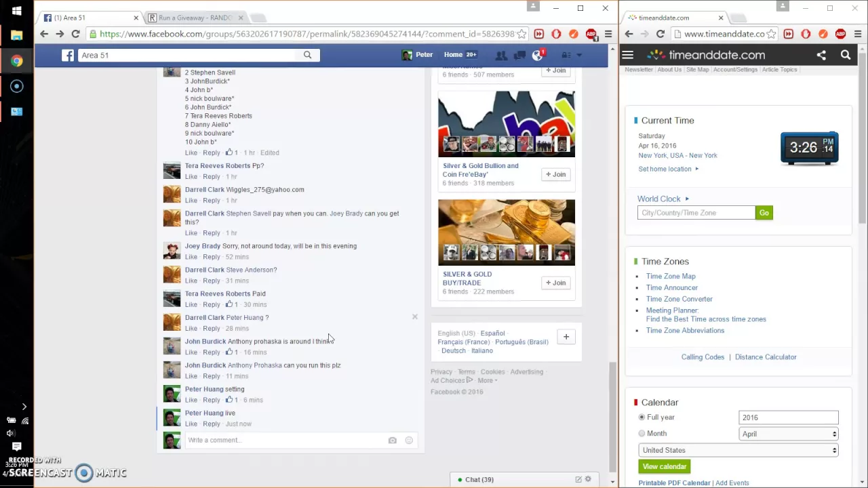The width and height of the screenshot is (868, 488).
Task: Click the calendar year field showing 2016
Action: click(789, 418)
